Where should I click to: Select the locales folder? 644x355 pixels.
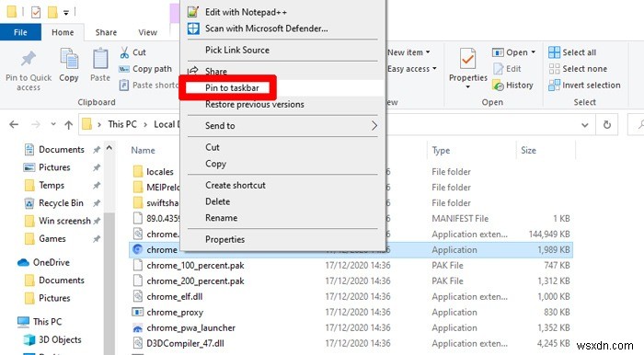pos(154,172)
